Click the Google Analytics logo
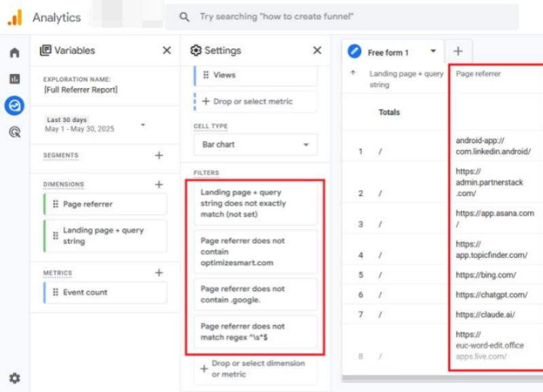The image size is (543, 392). [x=15, y=18]
